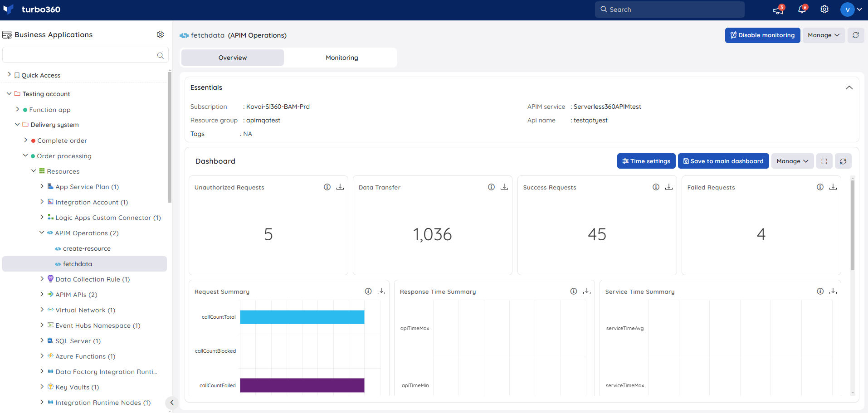Show info for Data Transfer widget
The height and width of the screenshot is (413, 868).
[x=491, y=187]
